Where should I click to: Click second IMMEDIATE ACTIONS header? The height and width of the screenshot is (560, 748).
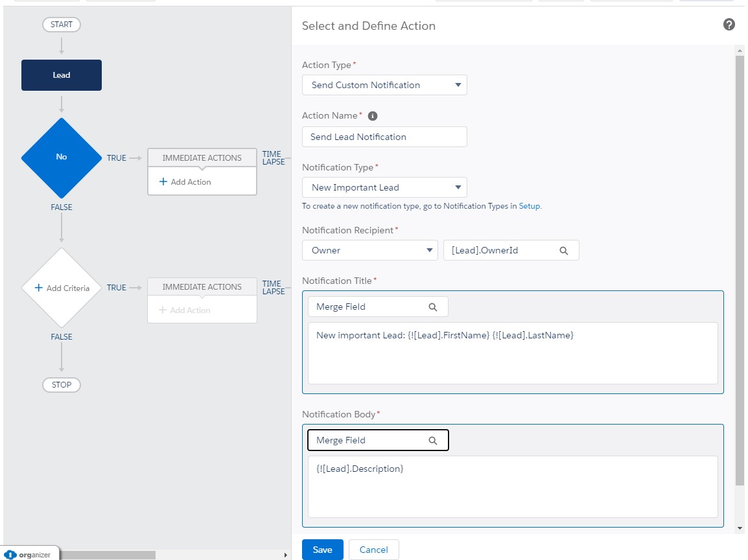pyautogui.click(x=202, y=286)
